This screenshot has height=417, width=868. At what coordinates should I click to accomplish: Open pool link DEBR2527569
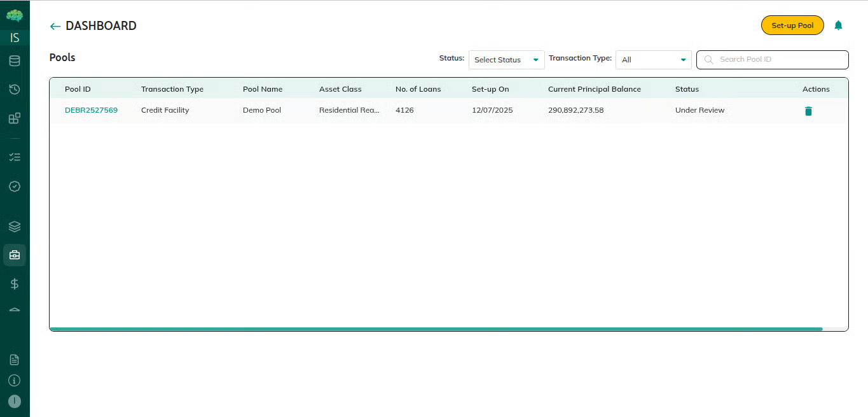pos(91,110)
